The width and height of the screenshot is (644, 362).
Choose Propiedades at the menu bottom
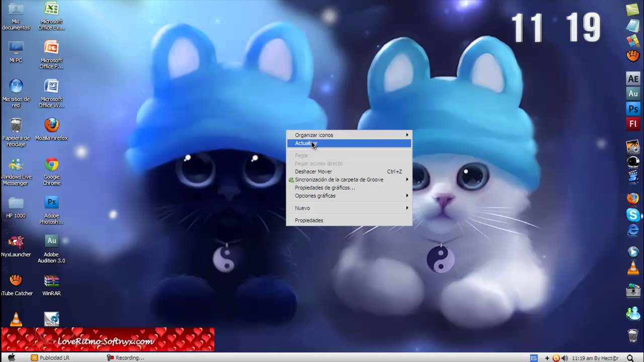point(349,220)
